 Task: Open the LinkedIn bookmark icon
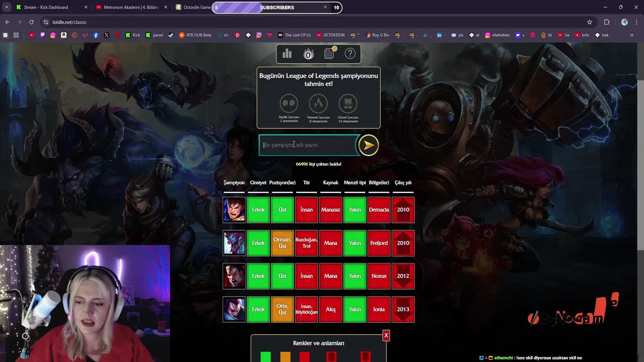tap(439, 35)
